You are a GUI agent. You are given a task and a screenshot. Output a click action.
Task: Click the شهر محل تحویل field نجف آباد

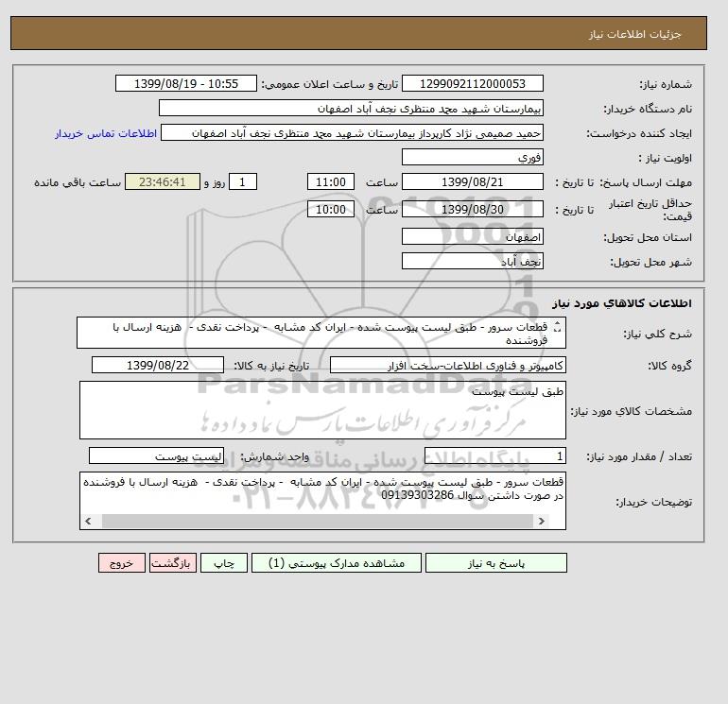[472, 262]
